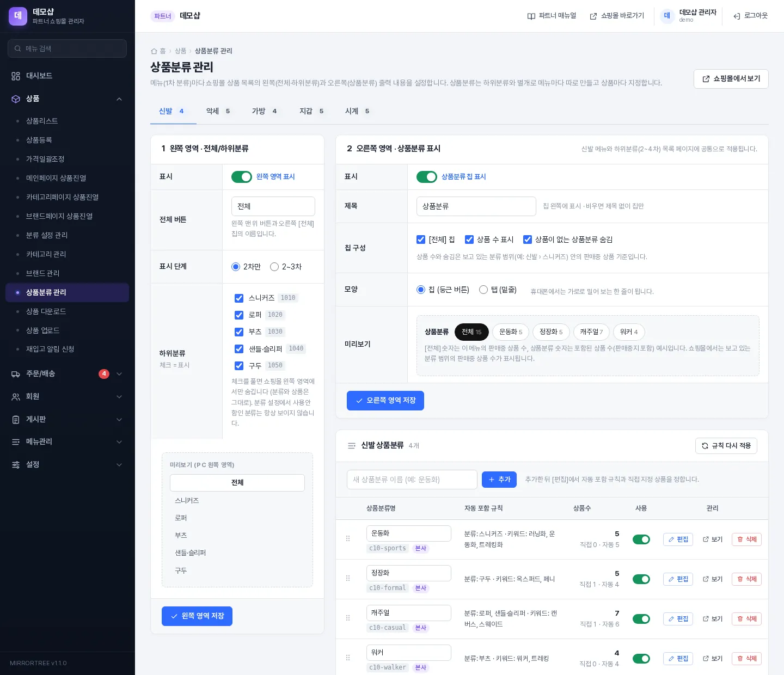Click the 상품 cube icon in sidebar

pos(16,99)
